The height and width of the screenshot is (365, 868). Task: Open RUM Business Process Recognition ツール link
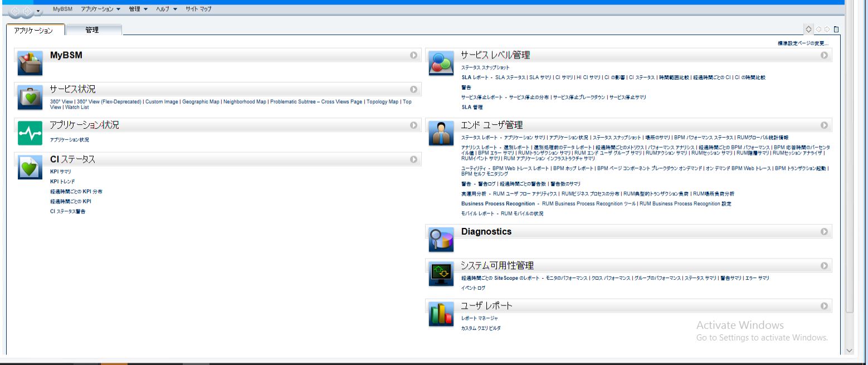(589, 204)
